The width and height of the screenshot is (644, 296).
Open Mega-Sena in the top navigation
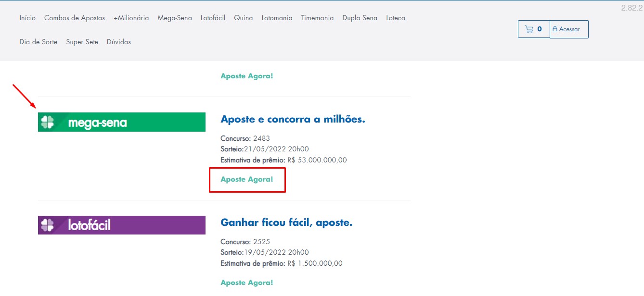[x=175, y=18]
